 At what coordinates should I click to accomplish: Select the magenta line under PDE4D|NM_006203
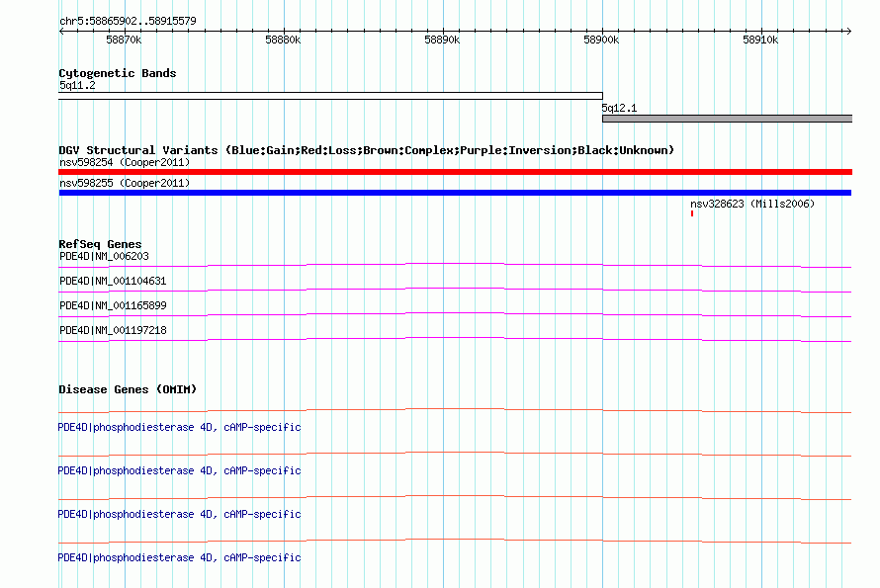click(455, 265)
